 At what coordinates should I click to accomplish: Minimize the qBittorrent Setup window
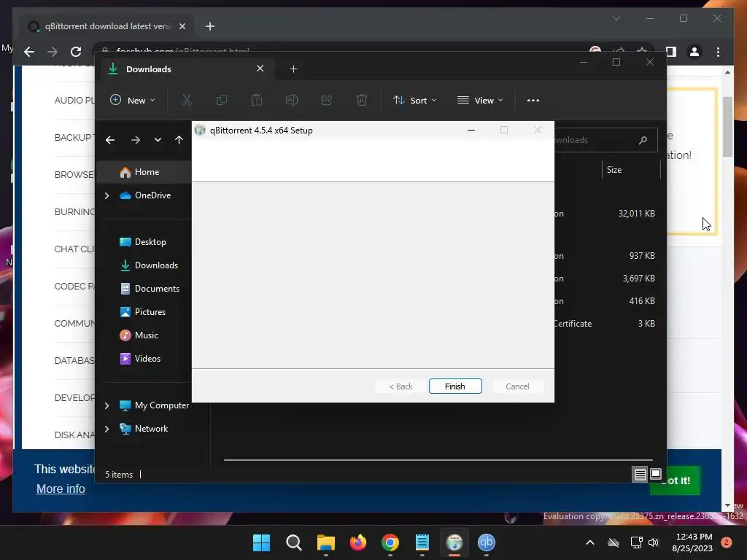pyautogui.click(x=471, y=130)
